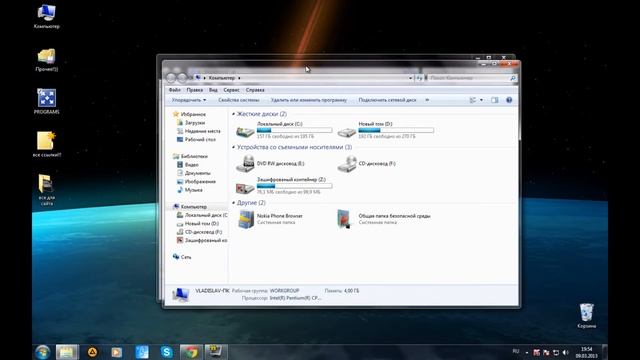Open Локальный диск (C:) drive icon

[x=245, y=132]
